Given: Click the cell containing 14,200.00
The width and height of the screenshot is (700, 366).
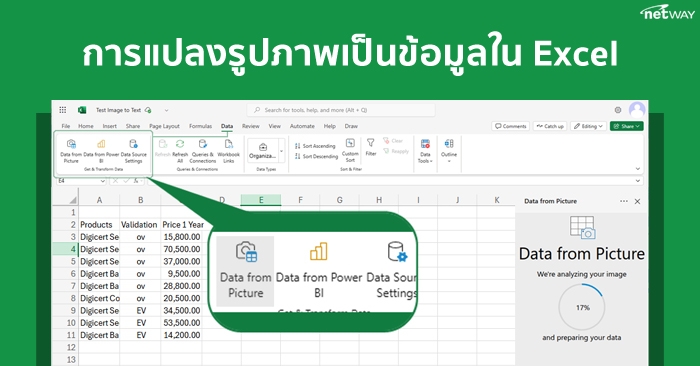Looking at the screenshot, I should click(181, 335).
